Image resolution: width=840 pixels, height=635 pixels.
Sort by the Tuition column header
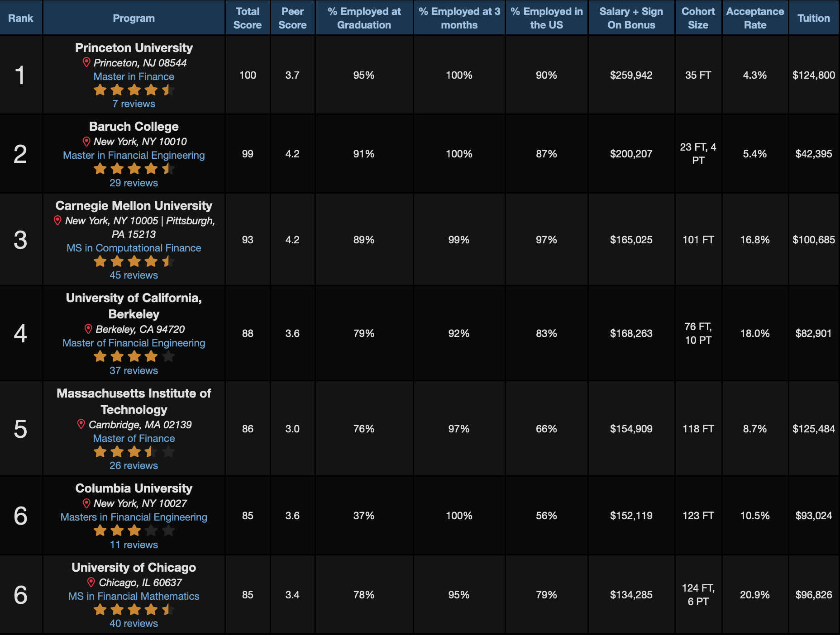[813, 18]
